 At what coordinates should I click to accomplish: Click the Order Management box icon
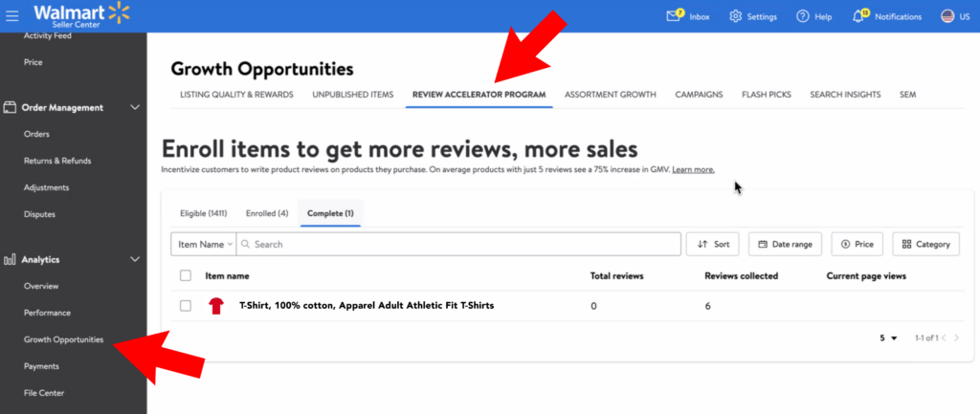10,107
